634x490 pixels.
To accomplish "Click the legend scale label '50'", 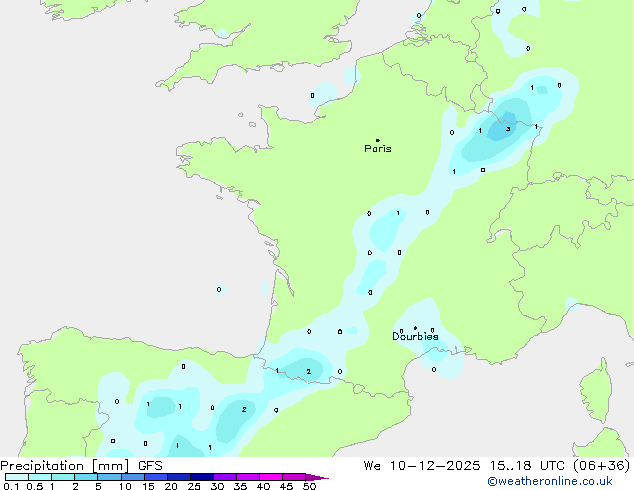I will 309,486.
